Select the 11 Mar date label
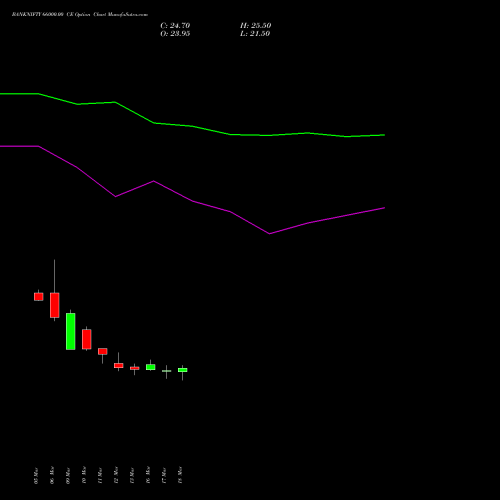500x500 pixels. point(100,476)
